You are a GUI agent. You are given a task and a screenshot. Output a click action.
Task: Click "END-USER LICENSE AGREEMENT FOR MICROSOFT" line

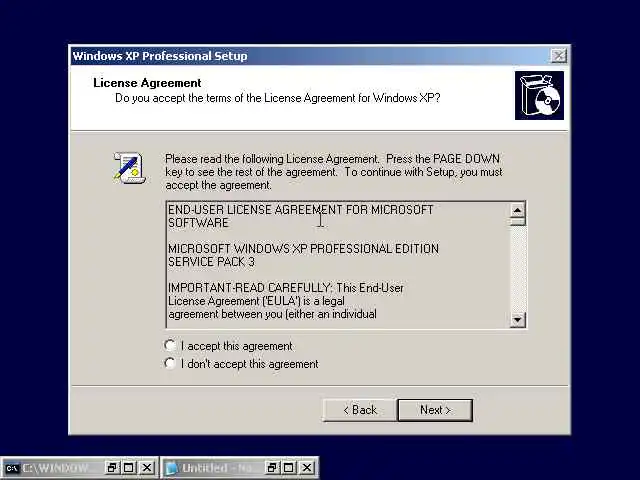pyautogui.click(x=300, y=210)
